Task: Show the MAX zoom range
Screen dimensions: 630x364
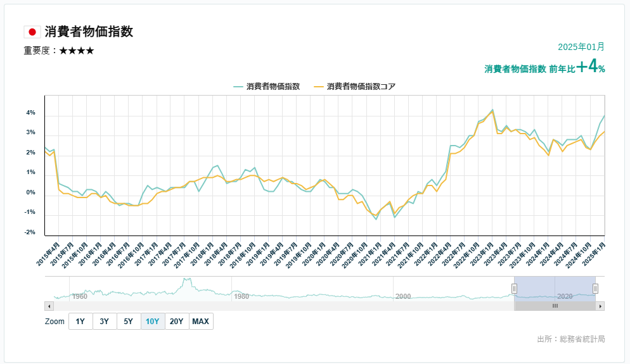Action: click(x=201, y=322)
